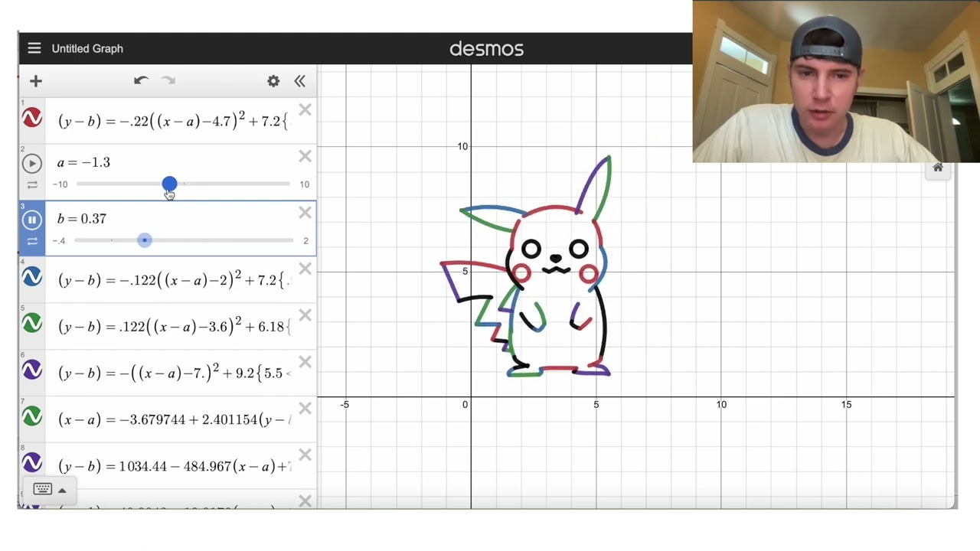Image resolution: width=980 pixels, height=551 pixels.
Task: Toggle visibility of purple expression 6
Action: (x=32, y=370)
